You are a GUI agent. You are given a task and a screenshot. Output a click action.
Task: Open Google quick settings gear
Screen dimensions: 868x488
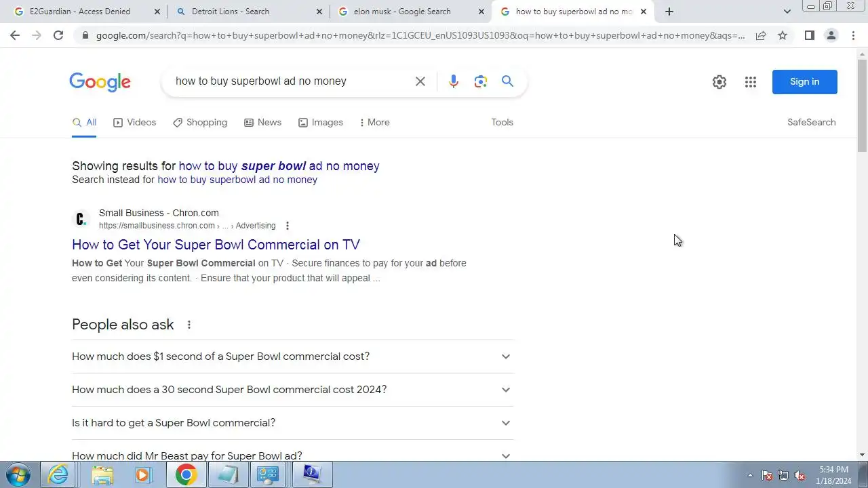point(719,82)
